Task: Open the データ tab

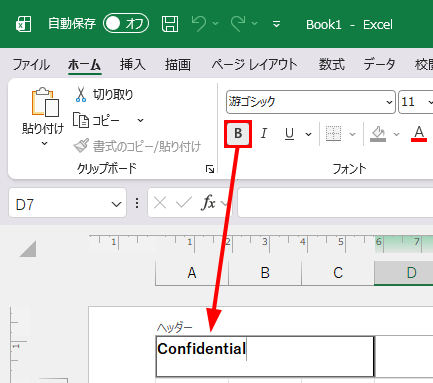Action: (x=379, y=64)
